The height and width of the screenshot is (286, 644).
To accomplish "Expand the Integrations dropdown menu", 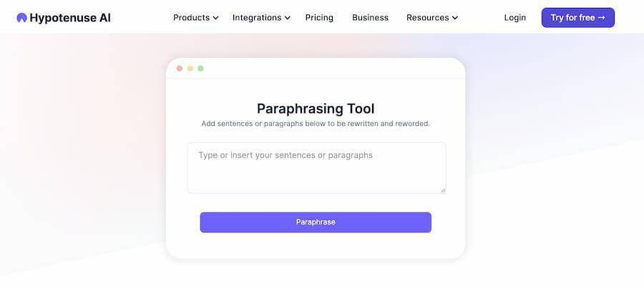I will tap(261, 18).
